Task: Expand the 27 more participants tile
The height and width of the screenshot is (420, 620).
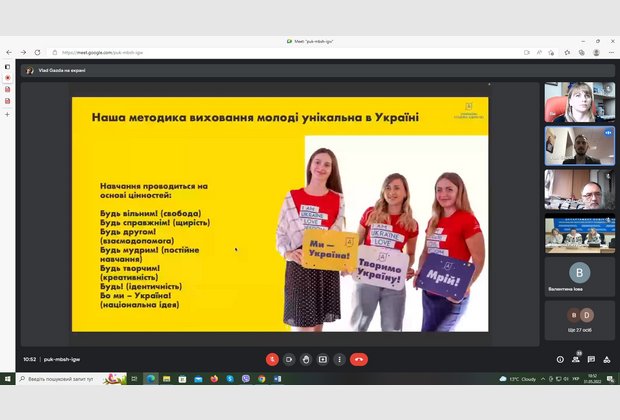Action: pos(579,321)
